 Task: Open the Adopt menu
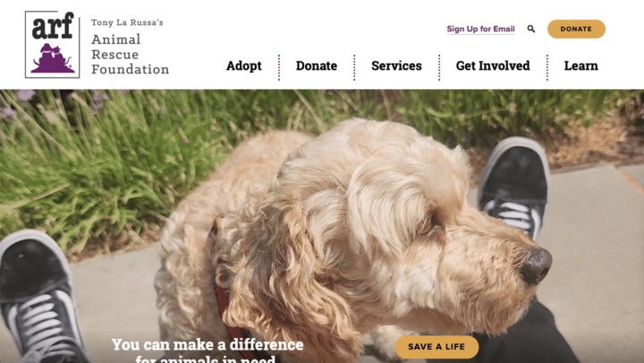244,65
